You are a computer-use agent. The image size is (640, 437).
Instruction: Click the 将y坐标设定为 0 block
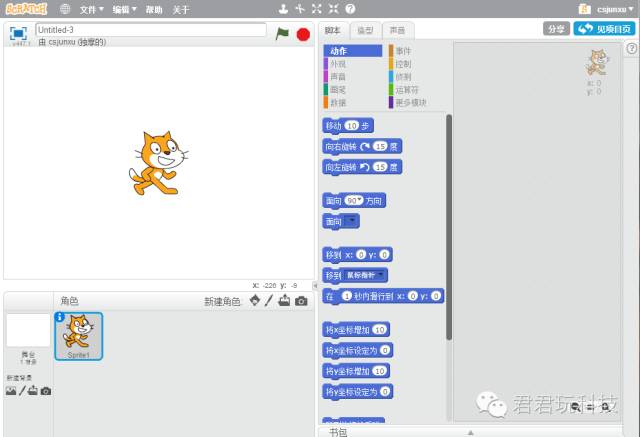point(358,392)
